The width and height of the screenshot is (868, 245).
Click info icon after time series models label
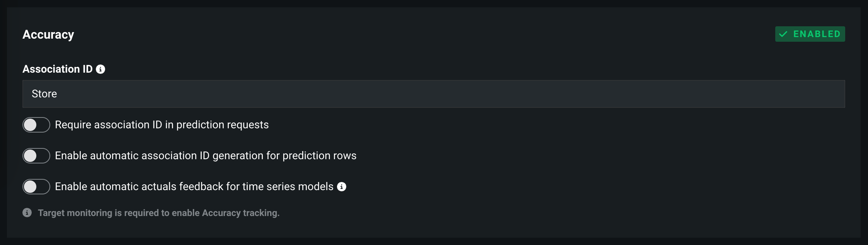[x=342, y=187]
